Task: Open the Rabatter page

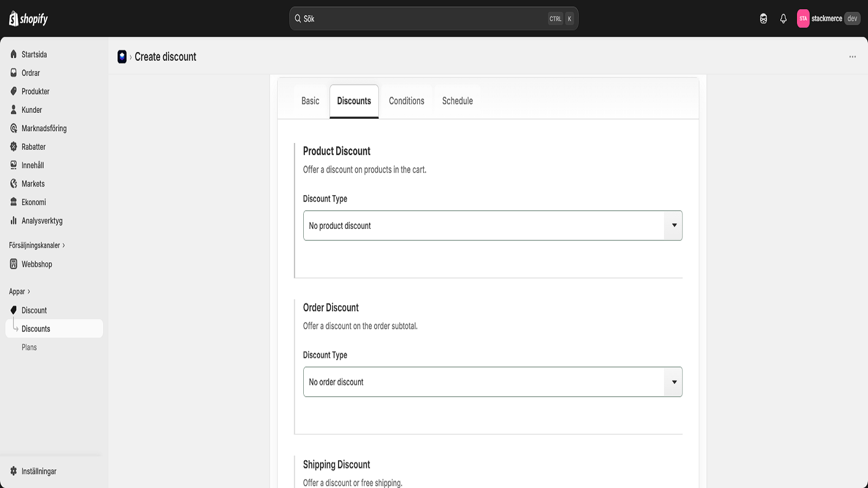Action: [34, 146]
